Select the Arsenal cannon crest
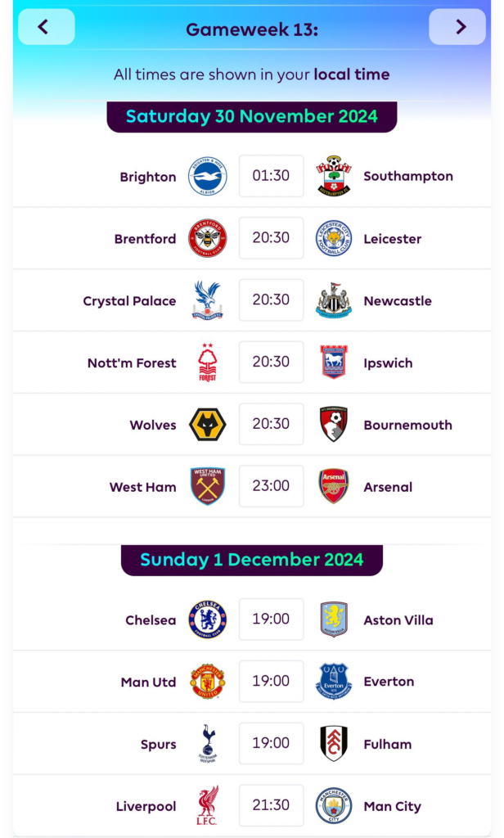Screen dimensions: 504x838 334,486
